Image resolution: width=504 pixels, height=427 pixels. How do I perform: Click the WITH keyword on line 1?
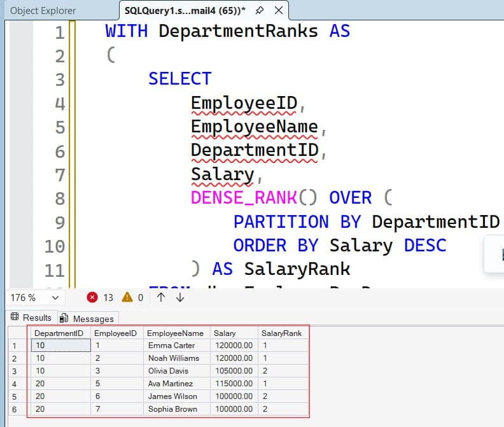point(127,31)
